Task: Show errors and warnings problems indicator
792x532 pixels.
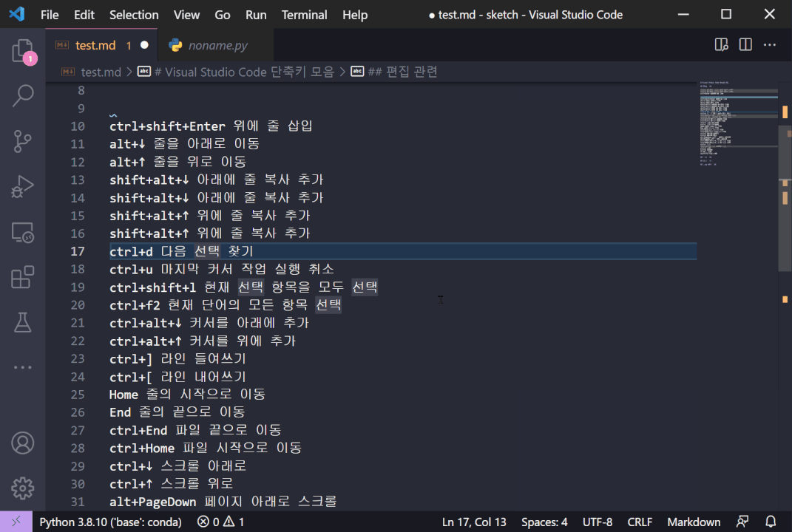Action: [x=220, y=522]
